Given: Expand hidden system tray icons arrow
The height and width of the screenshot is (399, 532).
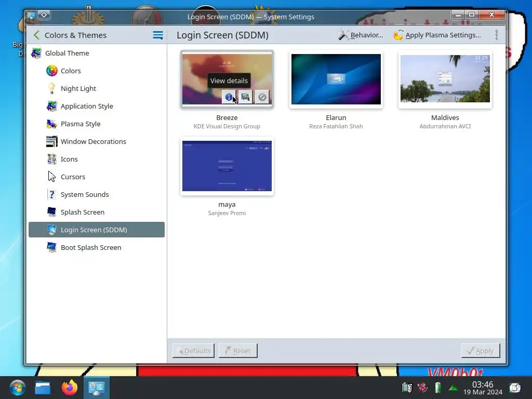Looking at the screenshot, I should (453, 388).
